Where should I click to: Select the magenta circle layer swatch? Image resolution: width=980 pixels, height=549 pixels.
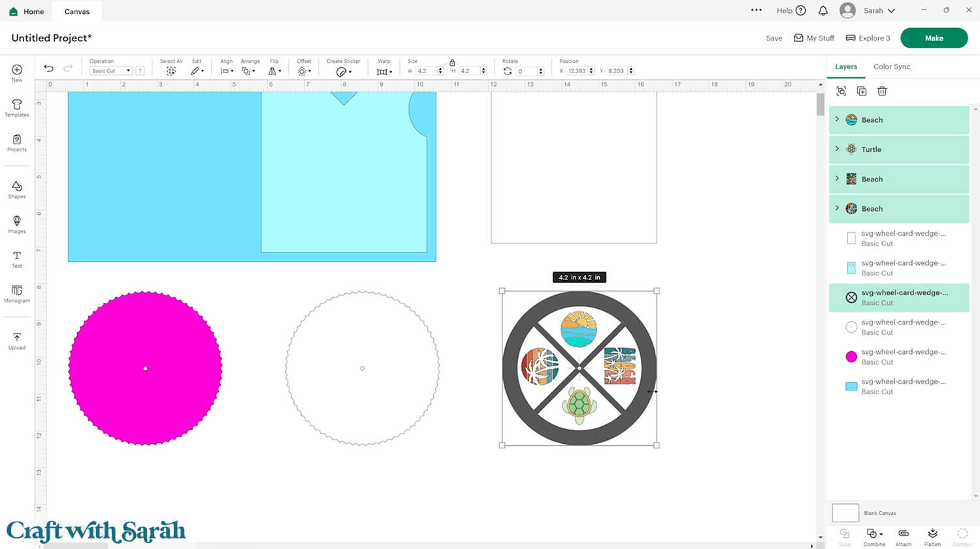(x=851, y=356)
